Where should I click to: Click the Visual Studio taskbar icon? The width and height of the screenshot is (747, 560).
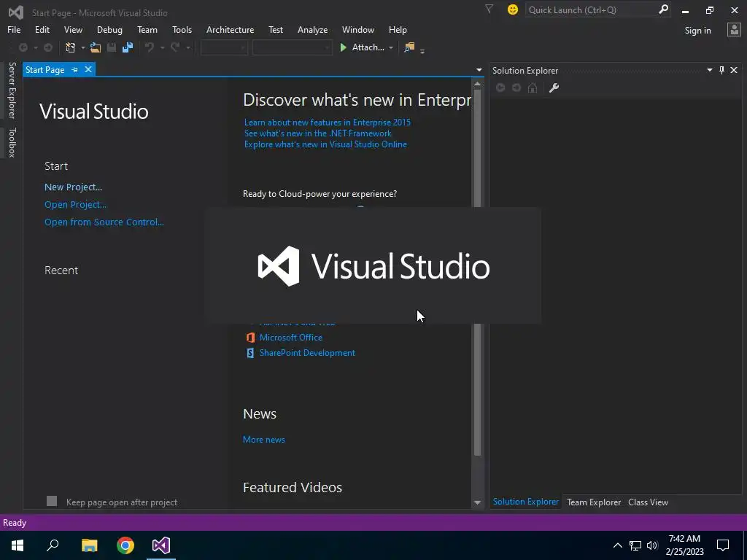click(x=161, y=545)
